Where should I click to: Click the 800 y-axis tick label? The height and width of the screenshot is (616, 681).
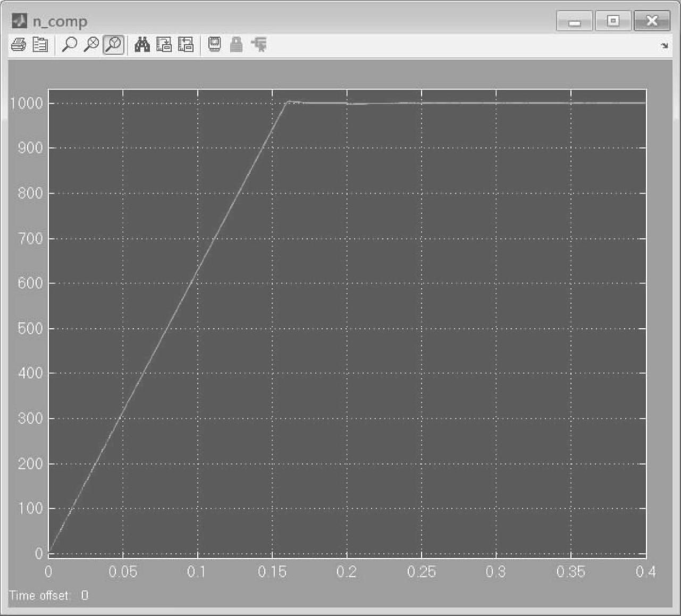30,193
